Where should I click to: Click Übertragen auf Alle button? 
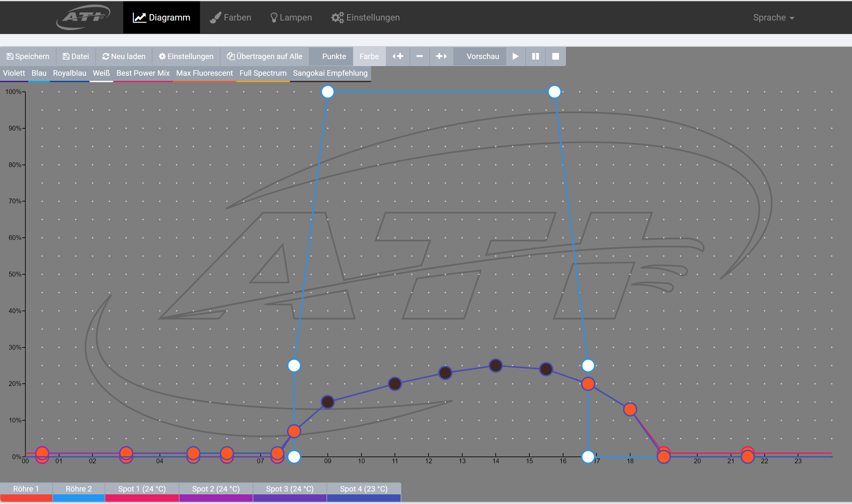click(x=265, y=56)
